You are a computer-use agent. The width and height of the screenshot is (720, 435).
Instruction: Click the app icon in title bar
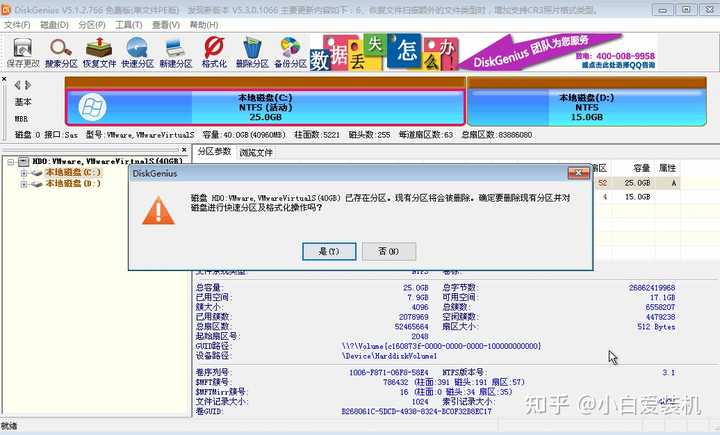click(6, 10)
